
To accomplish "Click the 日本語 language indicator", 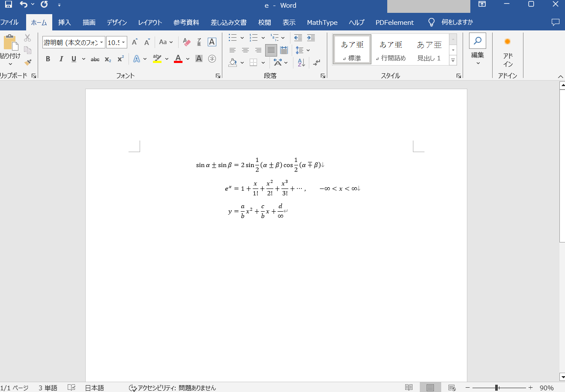I will (x=94, y=387).
